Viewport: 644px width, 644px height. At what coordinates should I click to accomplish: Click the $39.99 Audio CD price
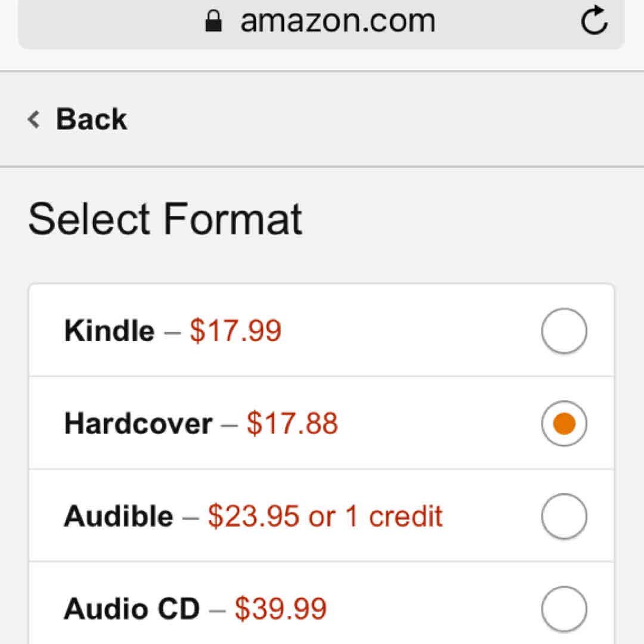tap(280, 609)
